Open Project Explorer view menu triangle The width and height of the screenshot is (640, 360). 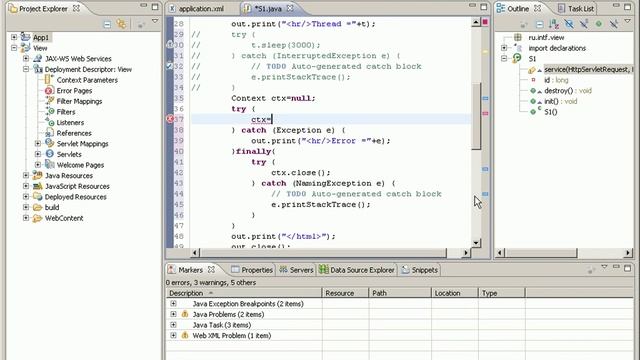pos(155,21)
